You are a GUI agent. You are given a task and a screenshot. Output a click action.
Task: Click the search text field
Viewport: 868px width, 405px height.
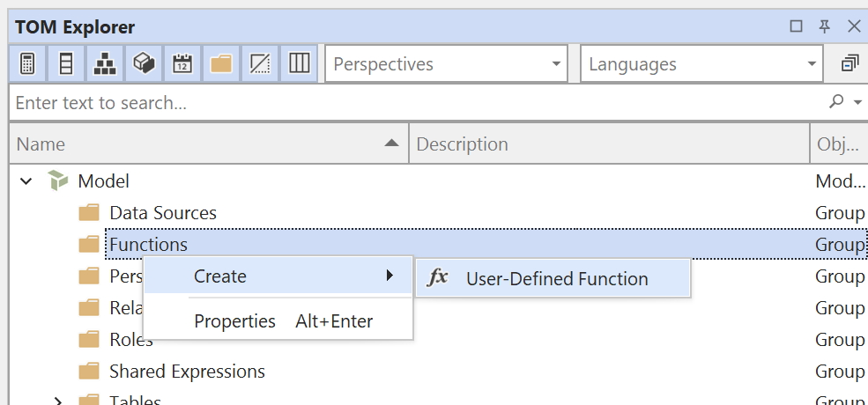pyautogui.click(x=414, y=103)
